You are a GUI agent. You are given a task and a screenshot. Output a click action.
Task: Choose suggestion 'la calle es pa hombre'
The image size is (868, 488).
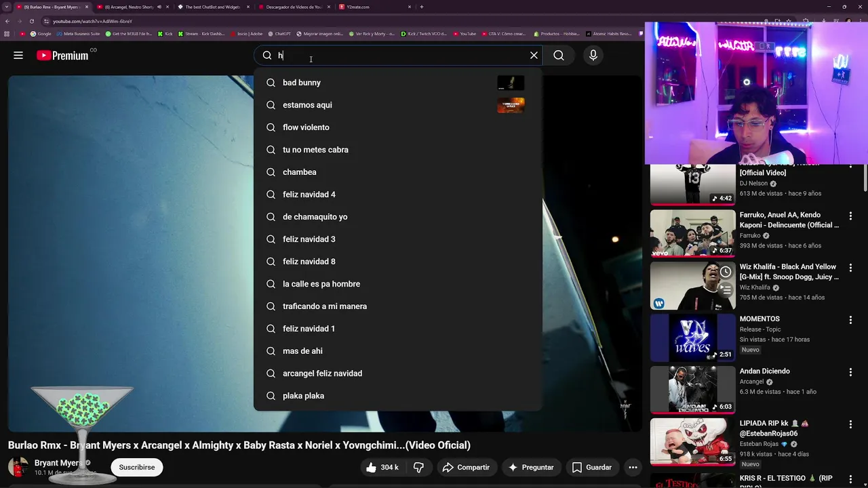[398, 284]
